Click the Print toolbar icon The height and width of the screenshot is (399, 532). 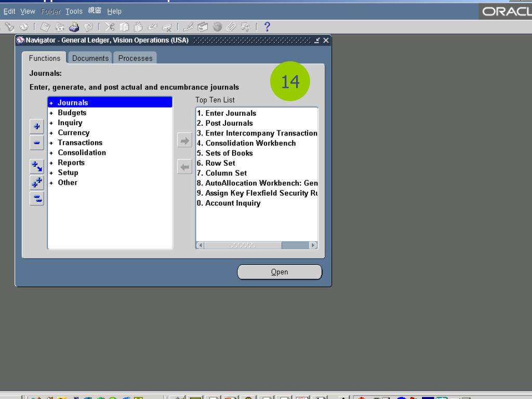click(x=74, y=26)
